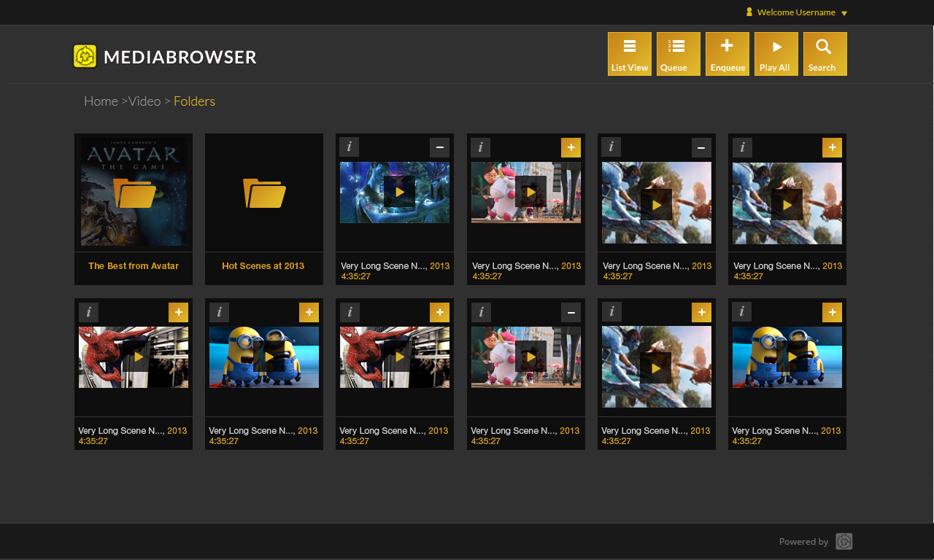Click the user profile icon beside Welcome Username
The width and height of the screenshot is (934, 560).
[x=749, y=12]
